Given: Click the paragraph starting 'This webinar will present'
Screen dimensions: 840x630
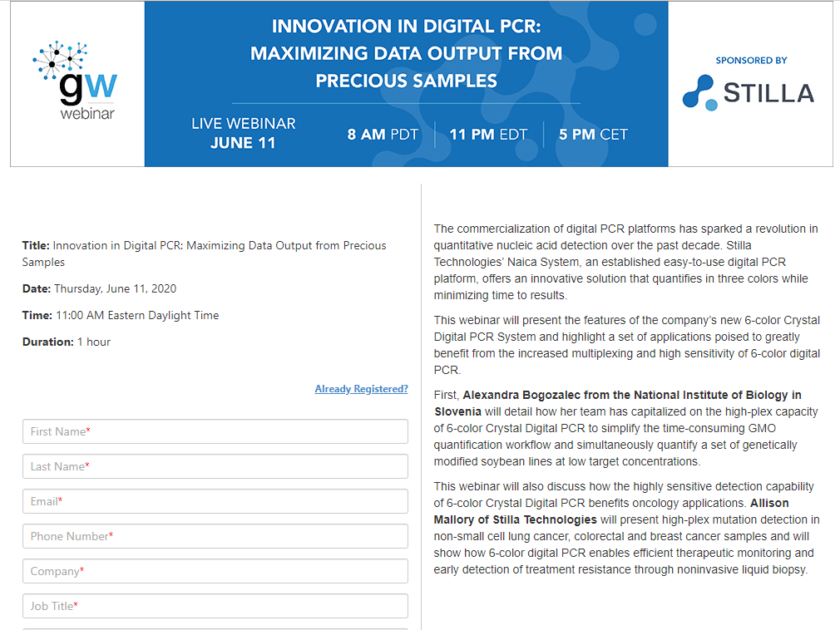Looking at the screenshot, I should tap(627, 345).
